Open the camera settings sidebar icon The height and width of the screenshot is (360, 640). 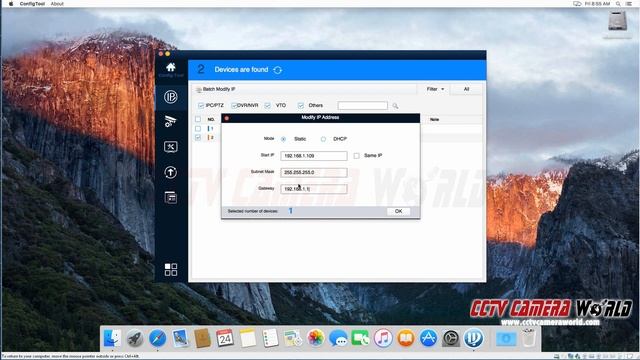171,121
